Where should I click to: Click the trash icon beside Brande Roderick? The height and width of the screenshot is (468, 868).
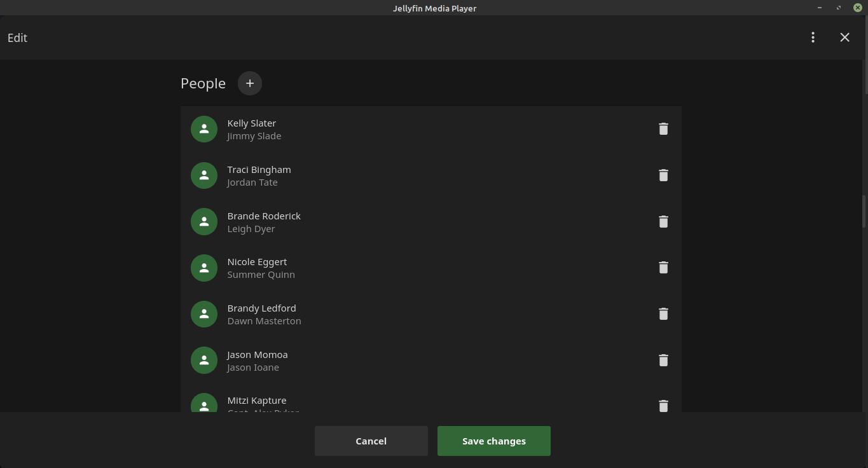point(663,222)
